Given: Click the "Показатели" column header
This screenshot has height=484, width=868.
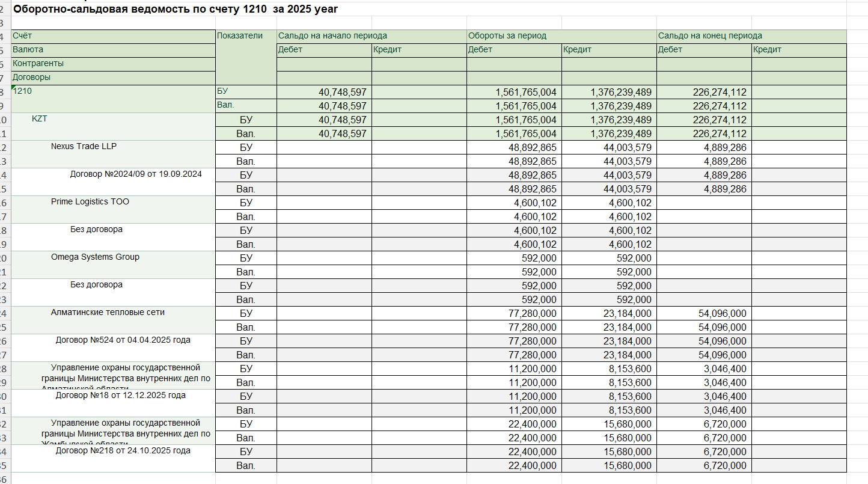Looking at the screenshot, I should click(246, 57).
